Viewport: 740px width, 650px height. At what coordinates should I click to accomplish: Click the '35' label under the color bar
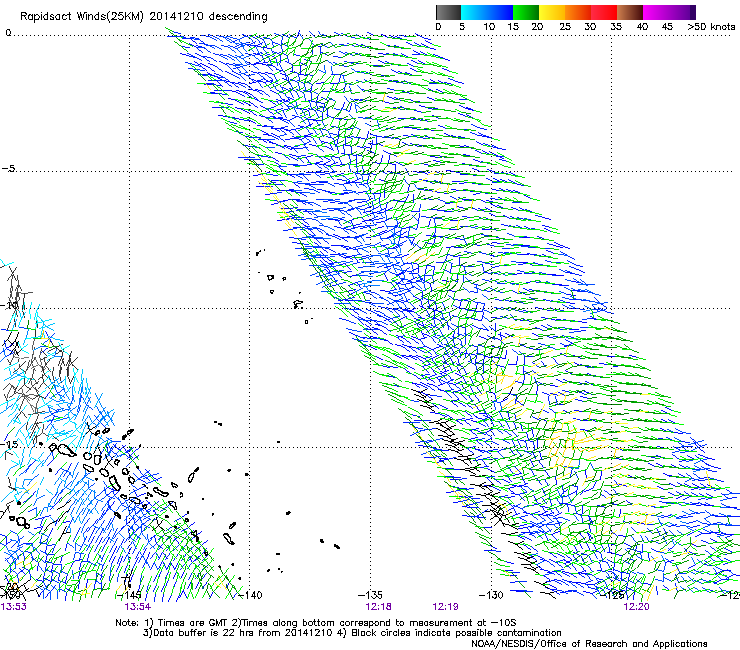point(616,27)
